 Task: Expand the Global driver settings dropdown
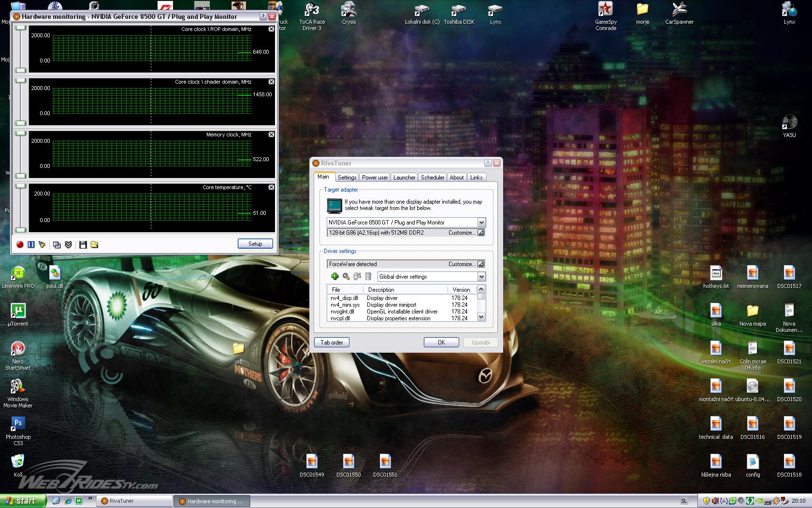pyautogui.click(x=481, y=277)
